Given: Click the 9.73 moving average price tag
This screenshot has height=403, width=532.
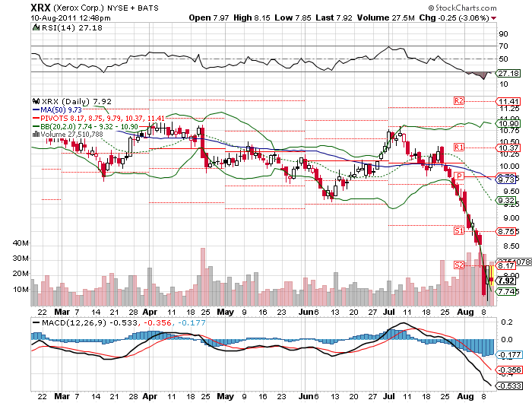Looking at the screenshot, I should pyautogui.click(x=508, y=179).
